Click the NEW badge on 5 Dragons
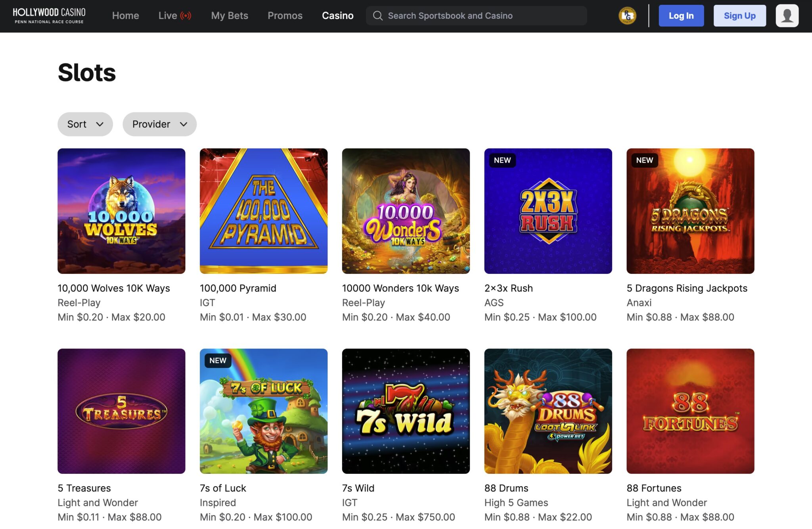This screenshot has width=812, height=529. (644, 160)
